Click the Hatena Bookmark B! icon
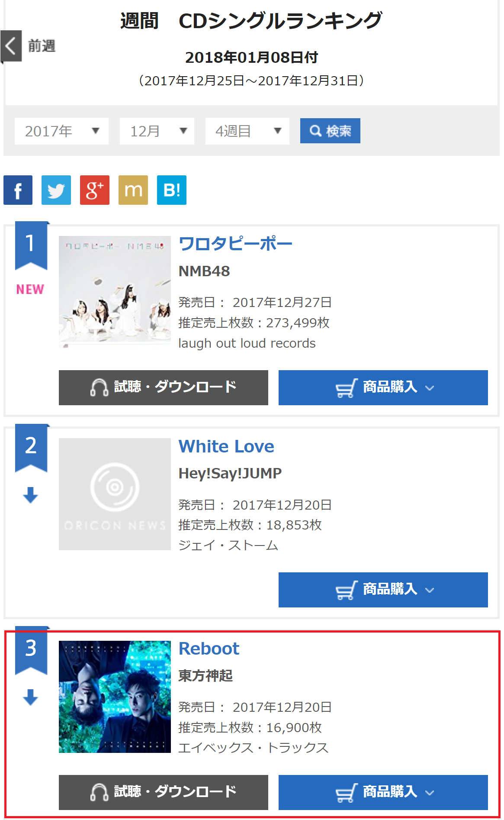 coord(172,190)
